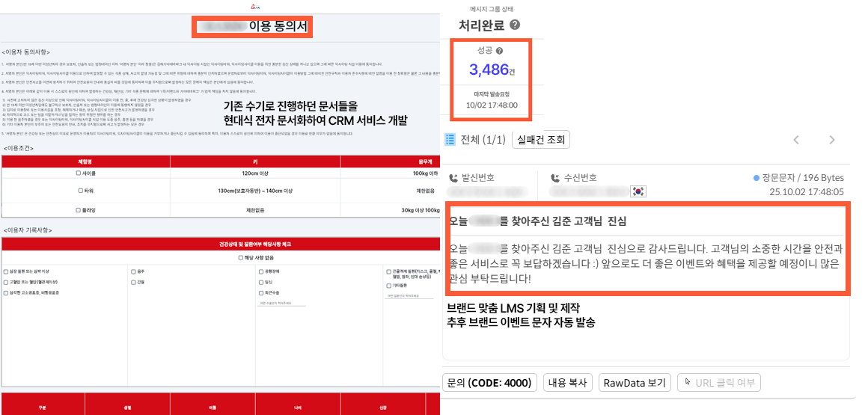Go to previous message with left chevron
Screen dimensions: 868x415
pyautogui.click(x=796, y=140)
